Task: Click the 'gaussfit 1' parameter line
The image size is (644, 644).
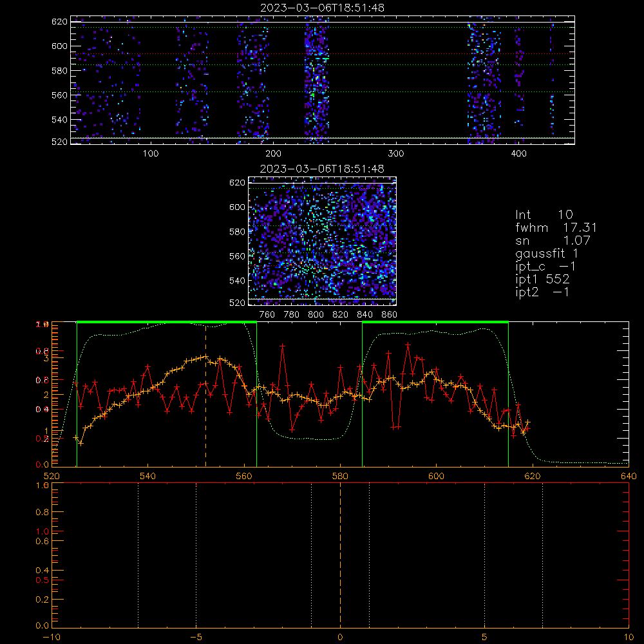Action: coord(547,253)
